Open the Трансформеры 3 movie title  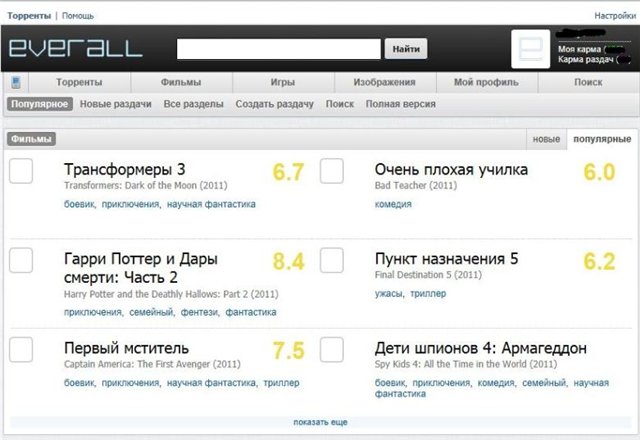coord(124,169)
